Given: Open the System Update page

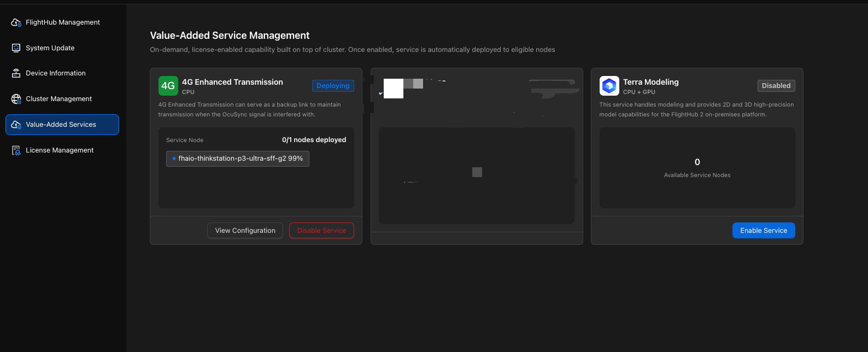Looking at the screenshot, I should coord(62,48).
